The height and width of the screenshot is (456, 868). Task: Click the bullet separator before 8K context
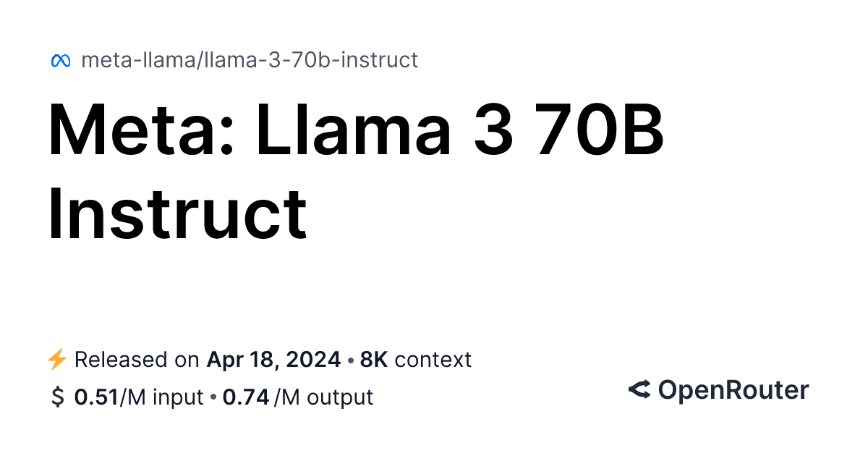(351, 360)
